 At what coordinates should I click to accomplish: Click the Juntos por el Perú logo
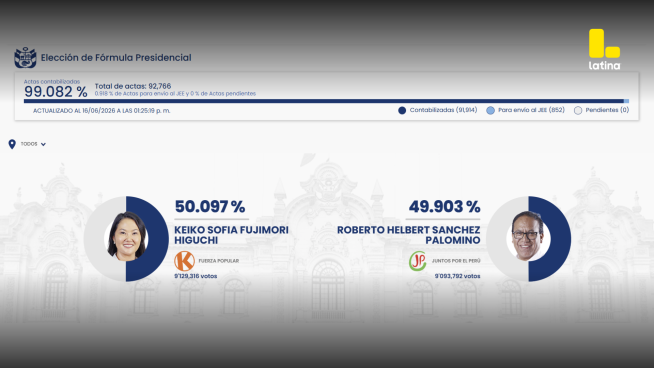point(418,261)
